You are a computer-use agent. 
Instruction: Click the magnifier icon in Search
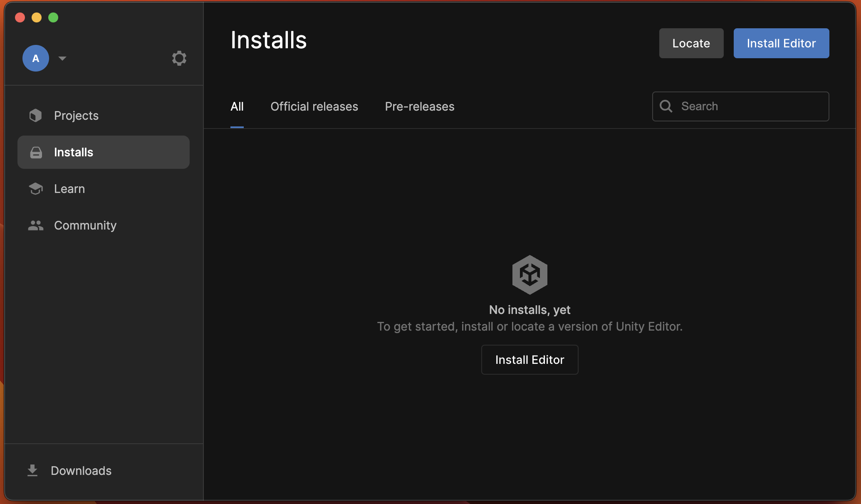coord(666,106)
